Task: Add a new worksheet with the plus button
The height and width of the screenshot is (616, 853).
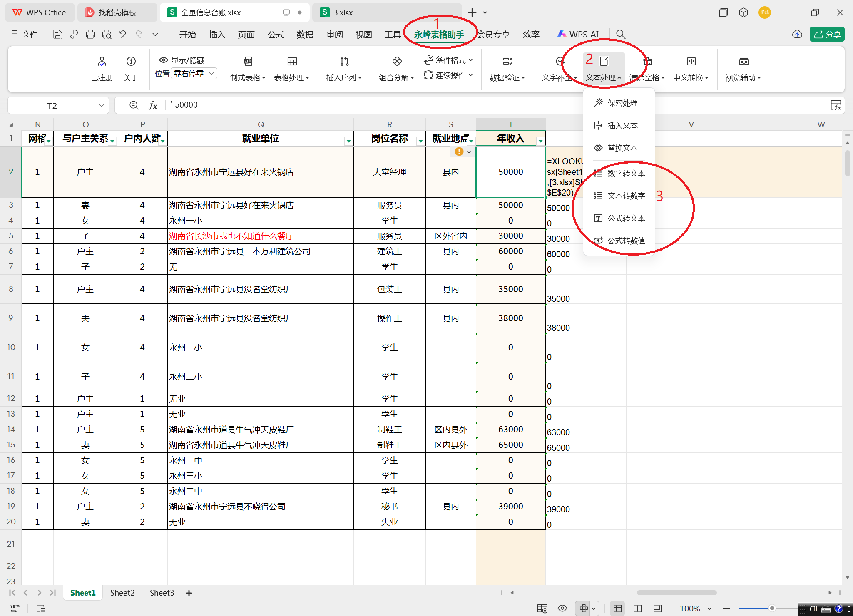Action: pyautogui.click(x=189, y=593)
